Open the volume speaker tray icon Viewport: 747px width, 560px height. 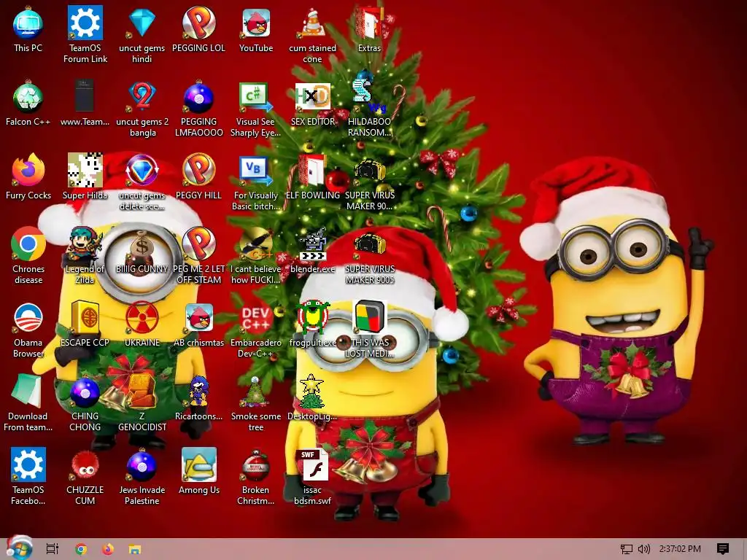(x=644, y=549)
